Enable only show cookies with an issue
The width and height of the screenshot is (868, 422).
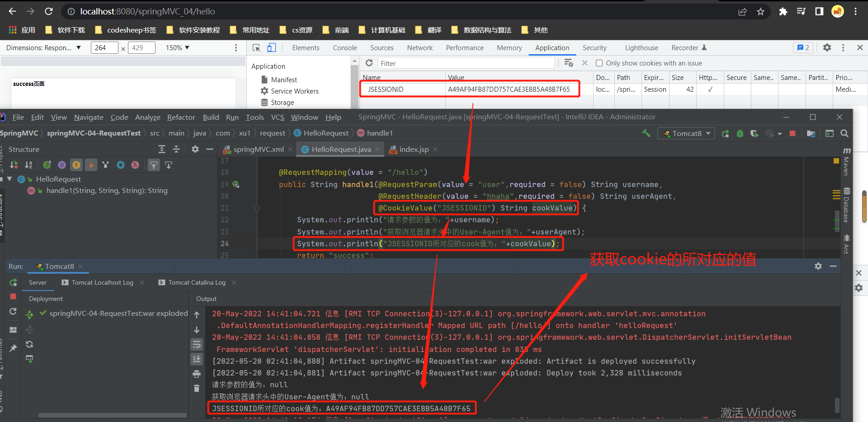(x=599, y=63)
